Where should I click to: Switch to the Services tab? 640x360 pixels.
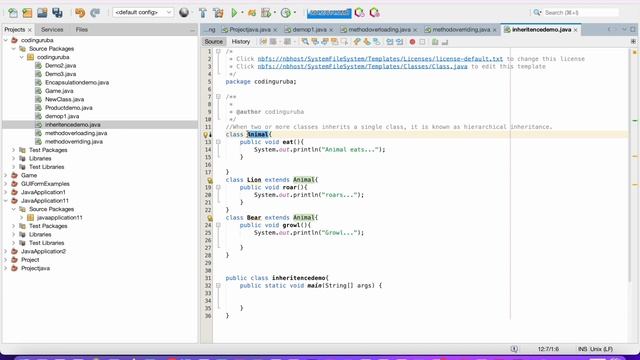[x=52, y=29]
